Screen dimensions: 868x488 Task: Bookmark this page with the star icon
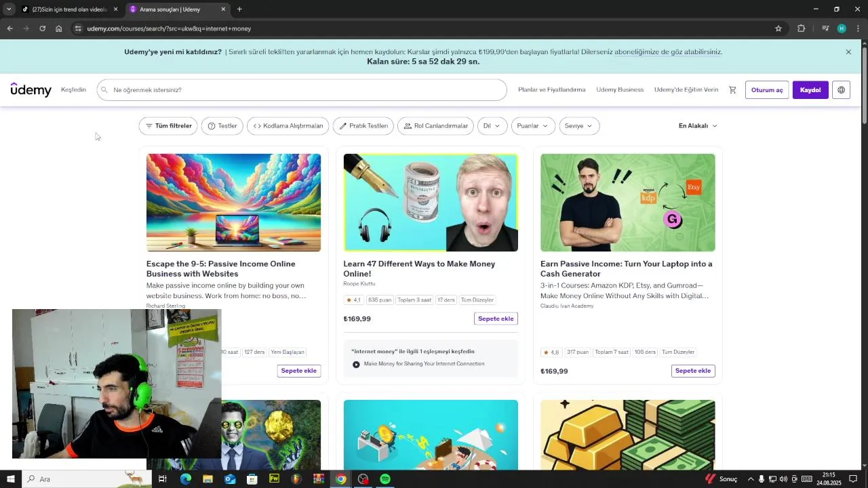[778, 28]
